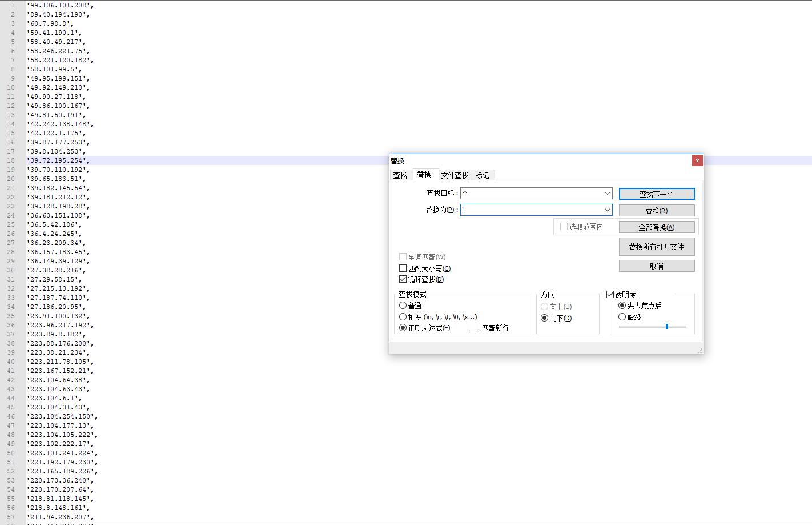This screenshot has width=812, height=526.
Task: Click the dialog resize grip corner
Action: click(700, 351)
